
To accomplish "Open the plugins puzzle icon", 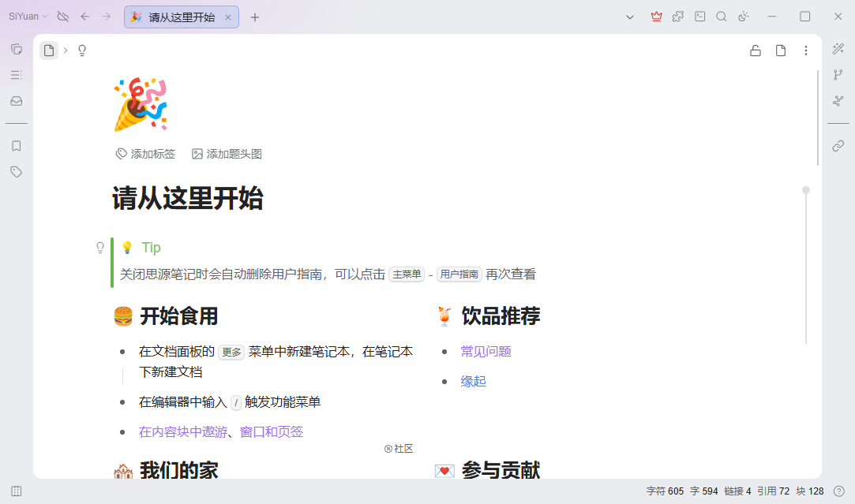I will (x=678, y=17).
